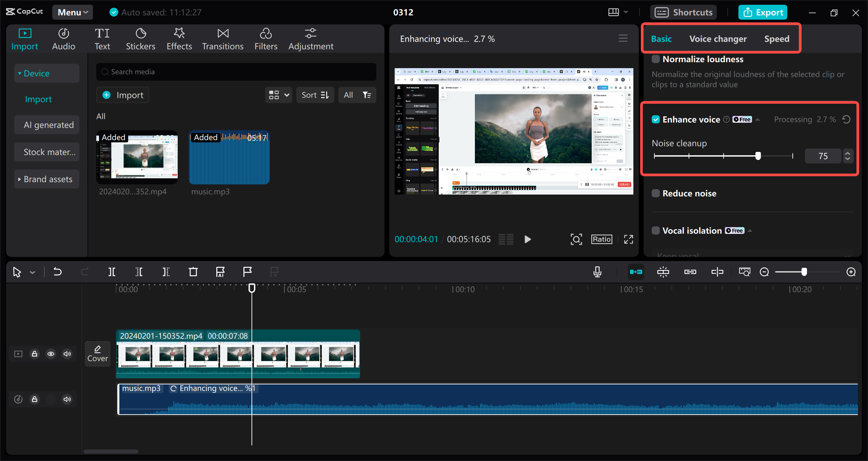
Task: Click the Search media input field
Action: 236,72
